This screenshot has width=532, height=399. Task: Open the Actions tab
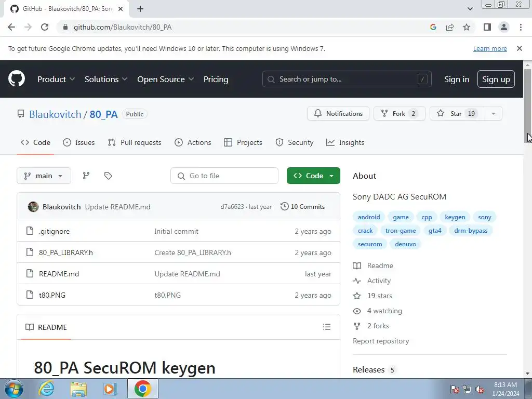[x=193, y=142]
